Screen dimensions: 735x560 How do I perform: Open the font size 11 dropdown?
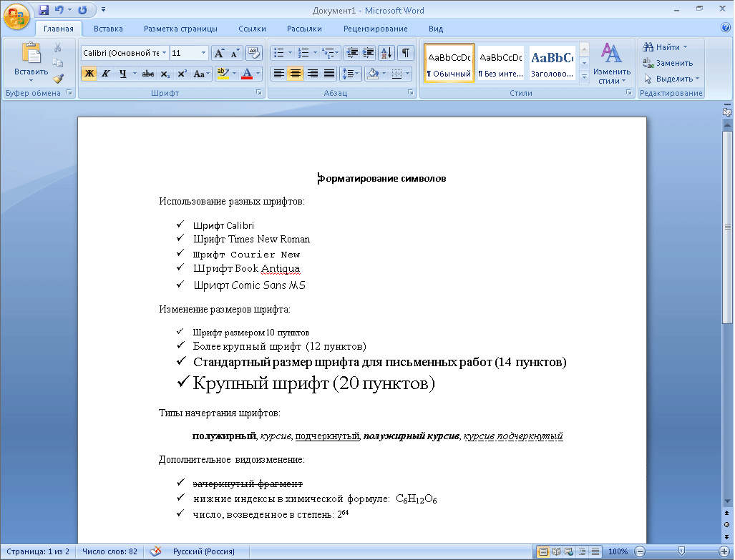point(203,53)
